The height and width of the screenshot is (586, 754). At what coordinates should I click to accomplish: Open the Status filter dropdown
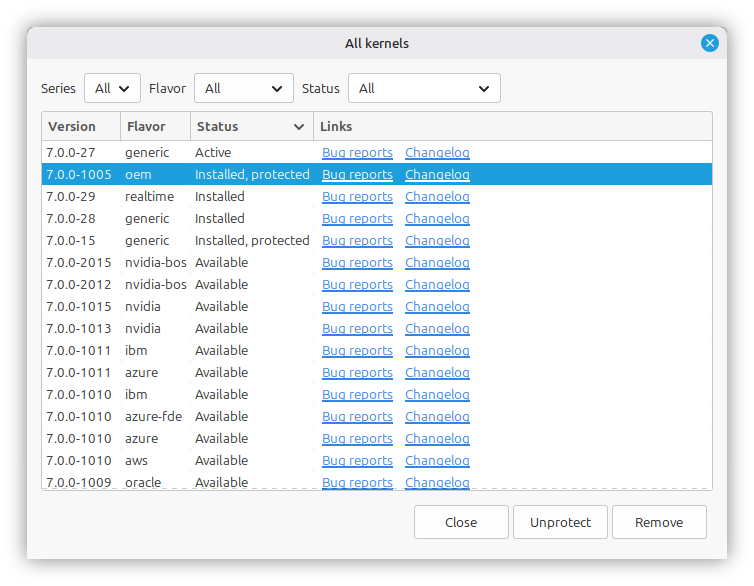tap(424, 88)
